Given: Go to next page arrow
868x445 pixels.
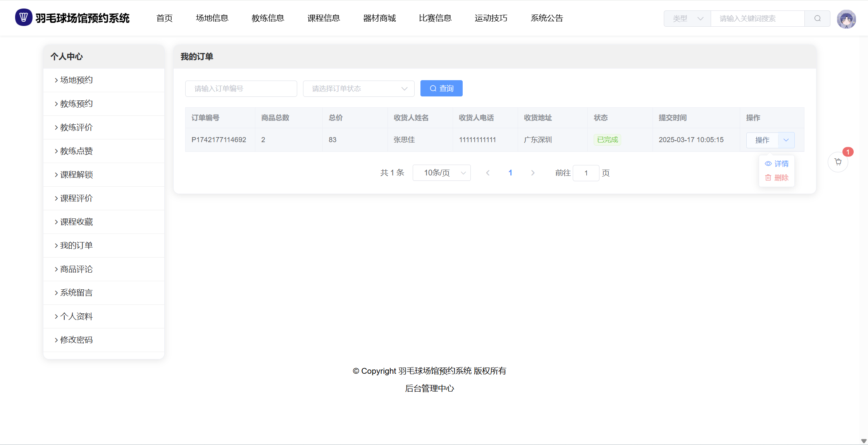Looking at the screenshot, I should 533,173.
